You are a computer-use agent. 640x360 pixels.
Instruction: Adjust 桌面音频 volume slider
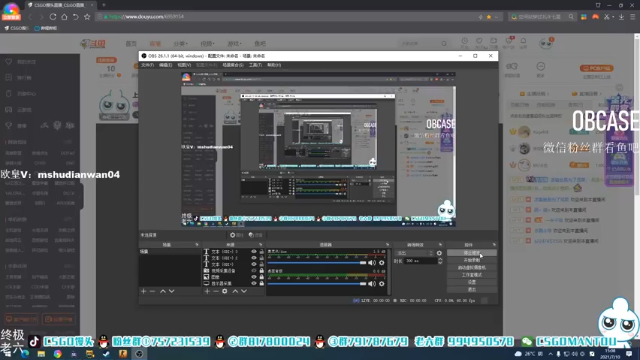pos(317,284)
